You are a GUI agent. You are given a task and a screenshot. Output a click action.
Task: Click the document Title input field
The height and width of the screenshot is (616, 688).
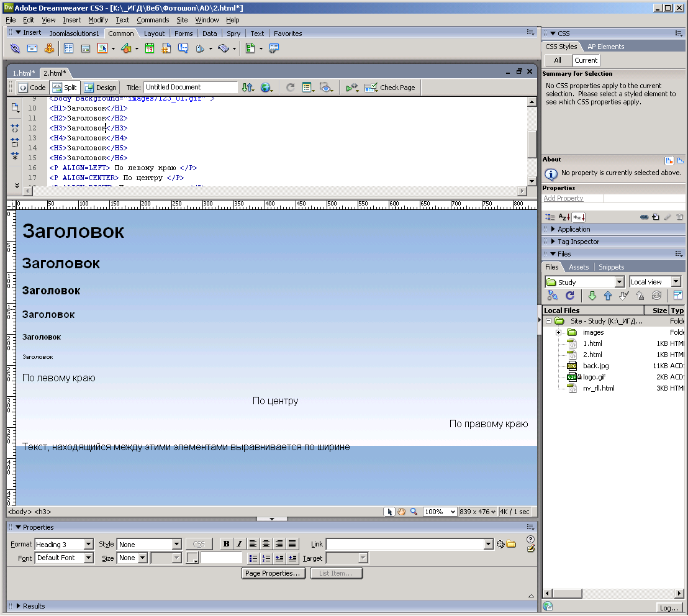pyautogui.click(x=191, y=87)
